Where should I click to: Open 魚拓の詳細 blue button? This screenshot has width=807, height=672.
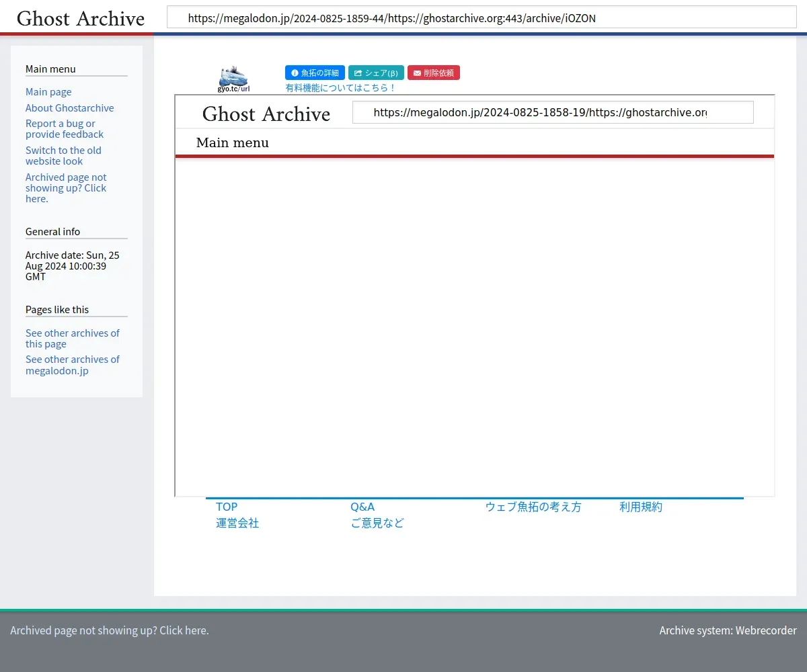point(315,73)
